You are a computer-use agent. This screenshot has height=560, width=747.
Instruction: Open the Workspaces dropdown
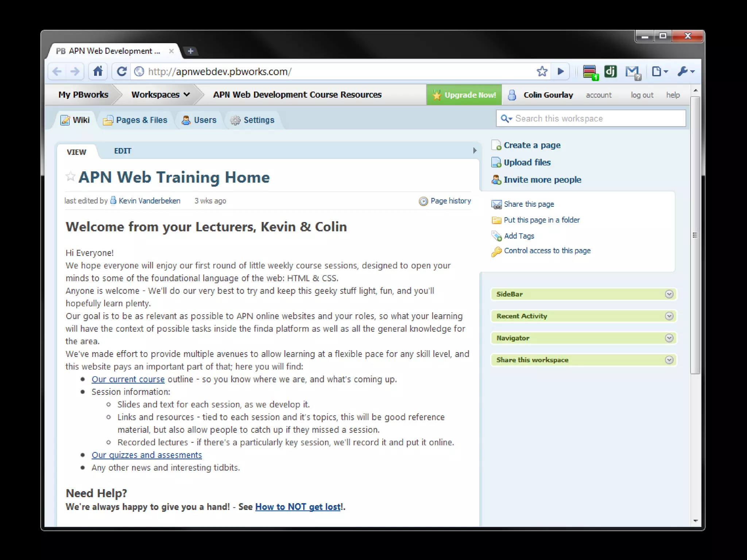coord(160,95)
